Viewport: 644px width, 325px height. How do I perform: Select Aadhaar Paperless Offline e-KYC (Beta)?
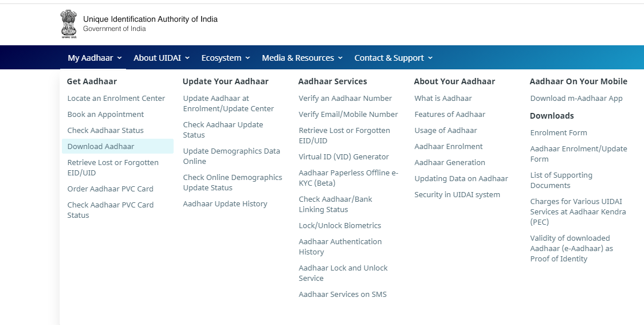(348, 178)
